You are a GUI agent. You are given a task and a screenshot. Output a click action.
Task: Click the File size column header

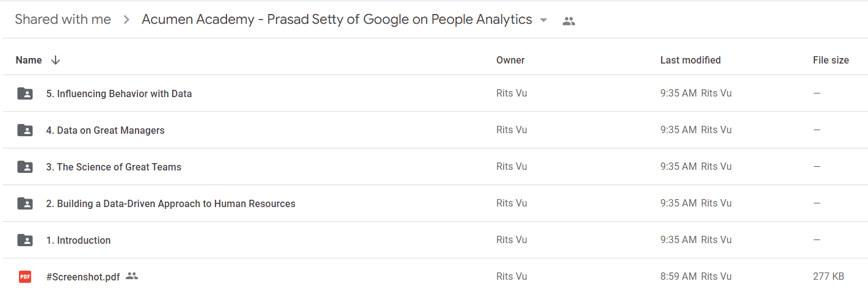pos(831,60)
